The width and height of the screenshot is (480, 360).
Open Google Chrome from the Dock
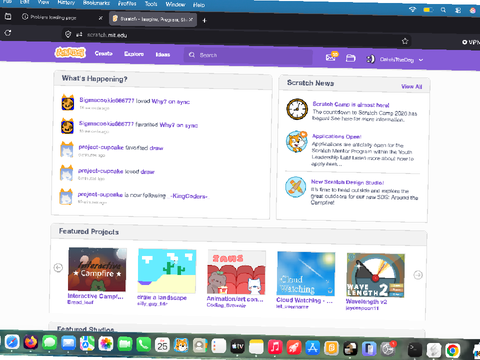tap(452, 351)
